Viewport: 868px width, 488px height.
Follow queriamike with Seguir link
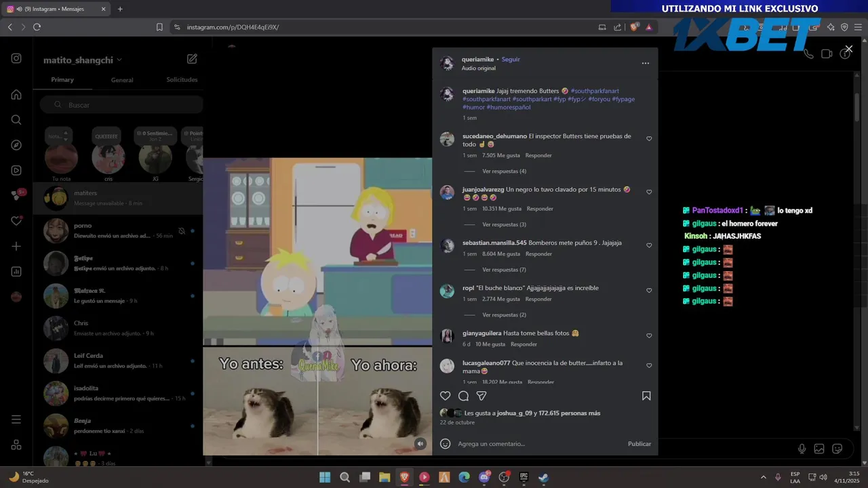tap(511, 60)
